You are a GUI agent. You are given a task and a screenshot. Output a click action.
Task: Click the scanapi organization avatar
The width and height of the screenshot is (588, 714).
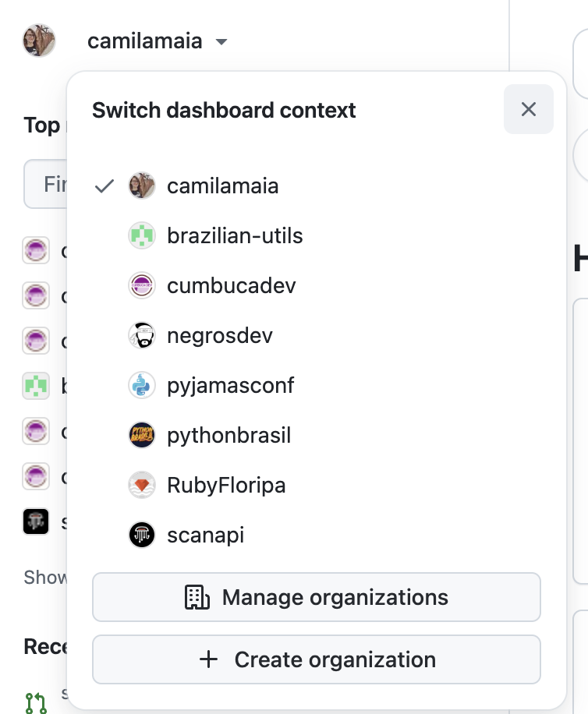(142, 535)
